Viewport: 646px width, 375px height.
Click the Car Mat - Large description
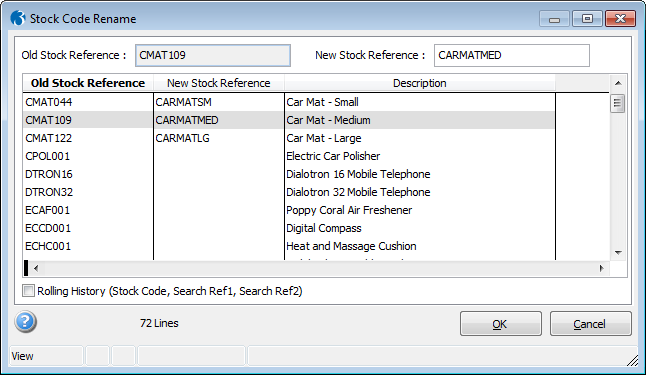pos(323,138)
